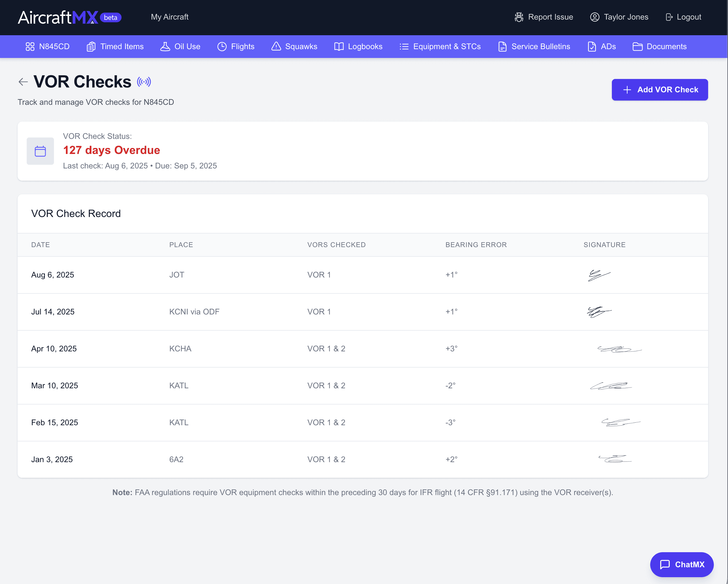The image size is (728, 584).
Task: Click the Add VOR Check button
Action: [x=660, y=89]
